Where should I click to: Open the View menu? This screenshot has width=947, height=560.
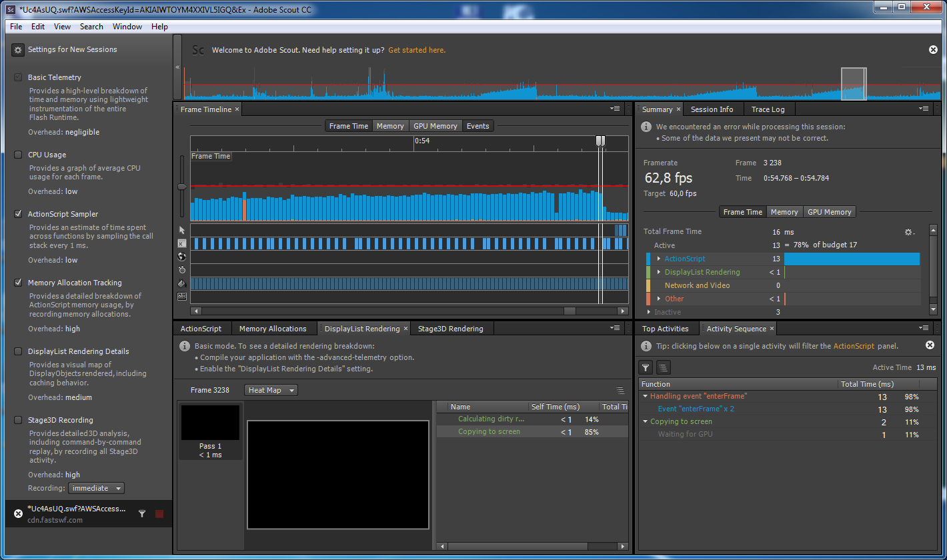point(62,27)
